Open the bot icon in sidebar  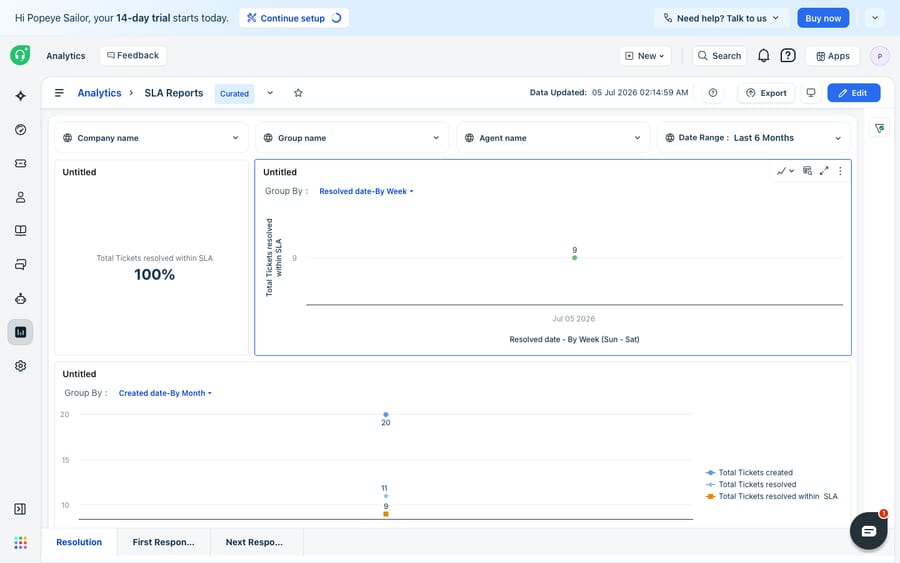(21, 298)
